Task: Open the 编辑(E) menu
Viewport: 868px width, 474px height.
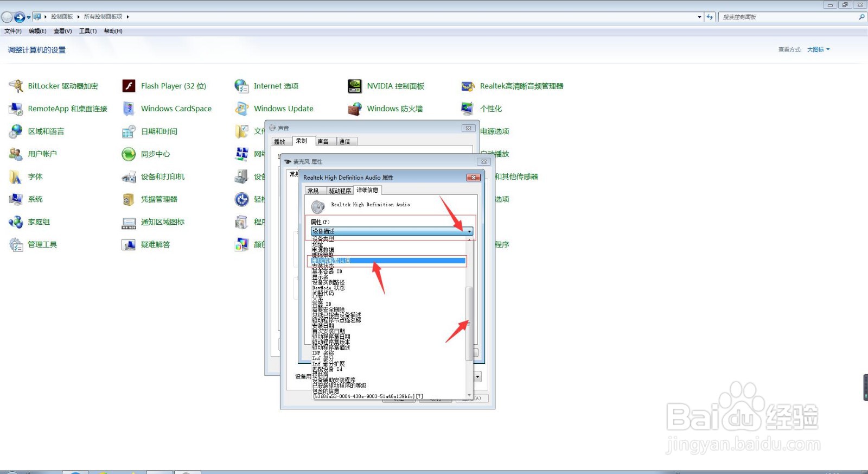Action: click(x=37, y=31)
